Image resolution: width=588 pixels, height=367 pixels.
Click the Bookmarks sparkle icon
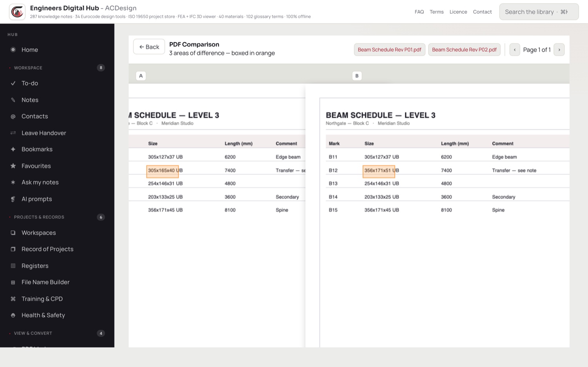[13, 149]
